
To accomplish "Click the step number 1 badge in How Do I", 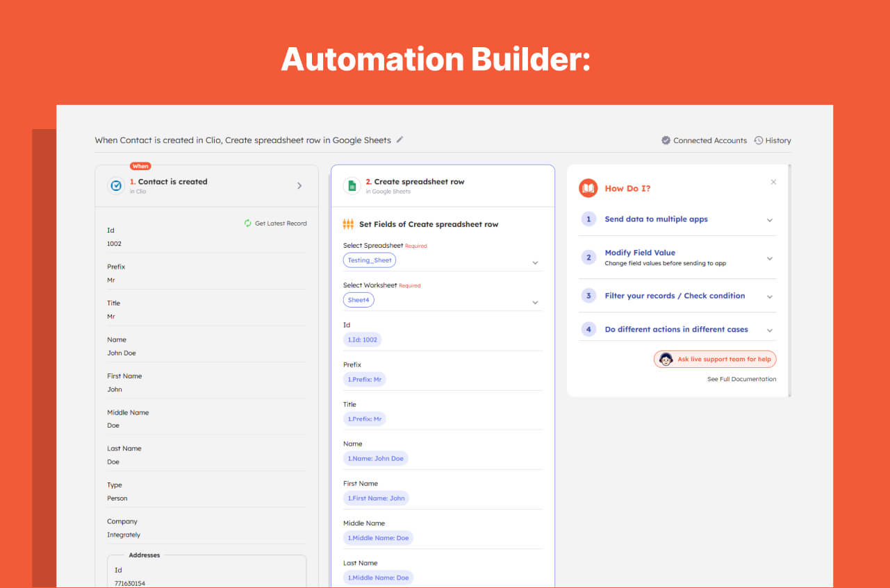I will (588, 219).
